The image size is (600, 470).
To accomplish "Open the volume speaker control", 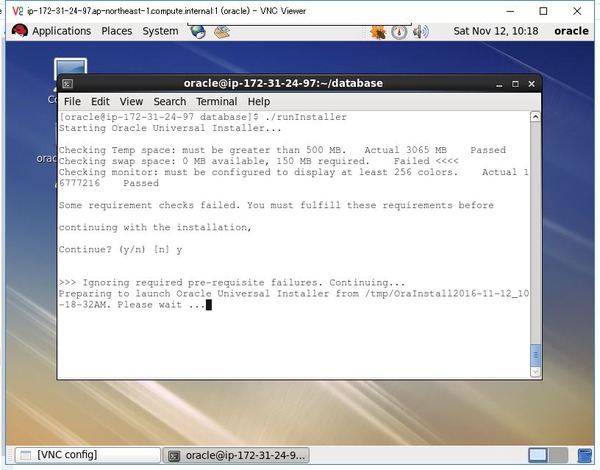I will (421, 32).
